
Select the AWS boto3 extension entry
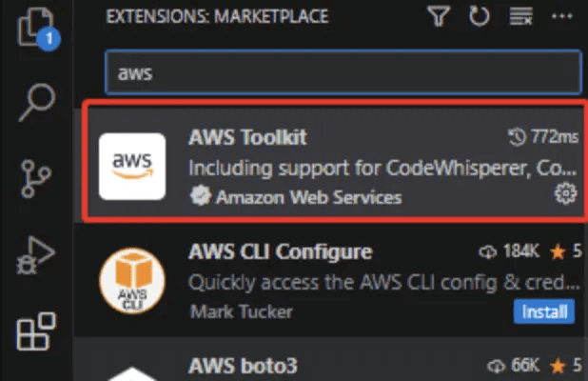pos(331,359)
